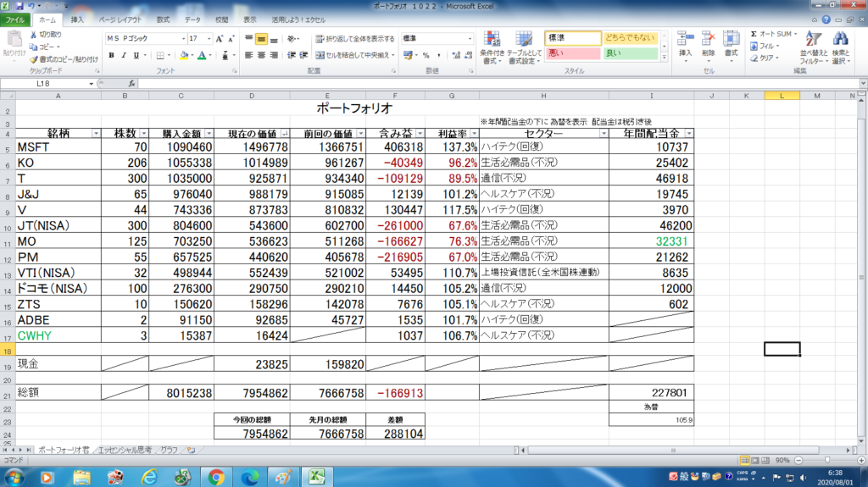Decrease the cell indent
The width and height of the screenshot is (868, 487).
click(x=292, y=55)
